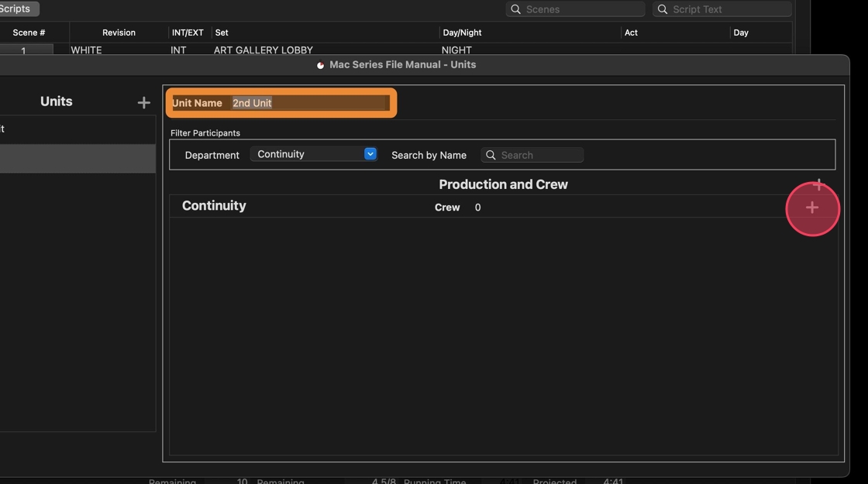
Task: Select the ART GALLERY LOBBY set cell
Action: (263, 50)
